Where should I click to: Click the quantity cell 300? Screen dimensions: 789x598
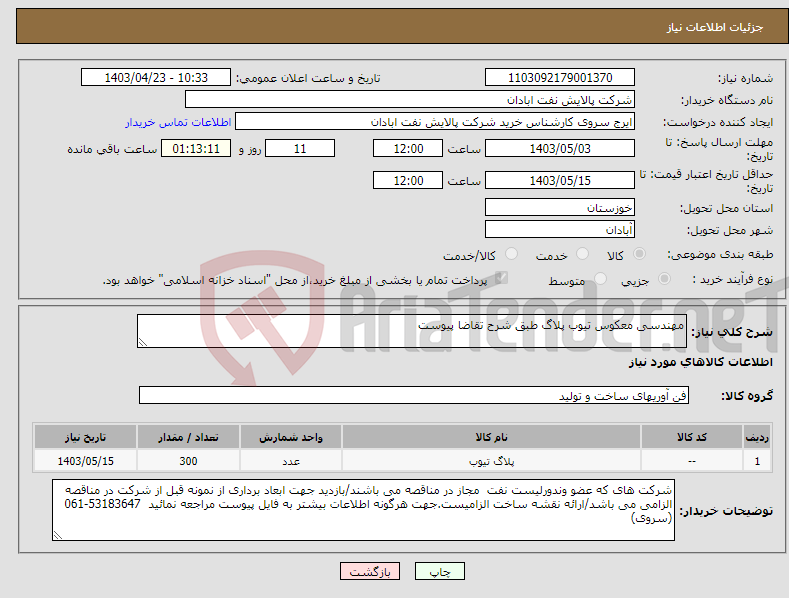coord(188,461)
